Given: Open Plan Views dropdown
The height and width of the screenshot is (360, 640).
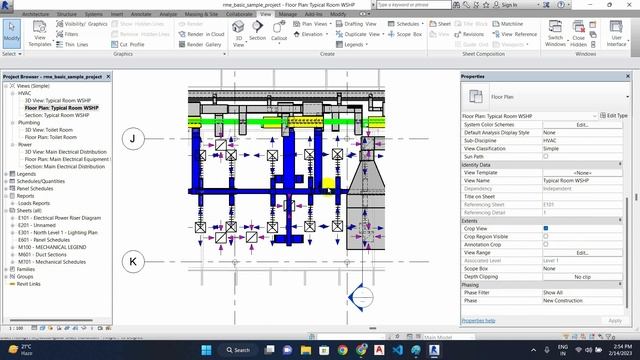Looking at the screenshot, I should pos(312,24).
